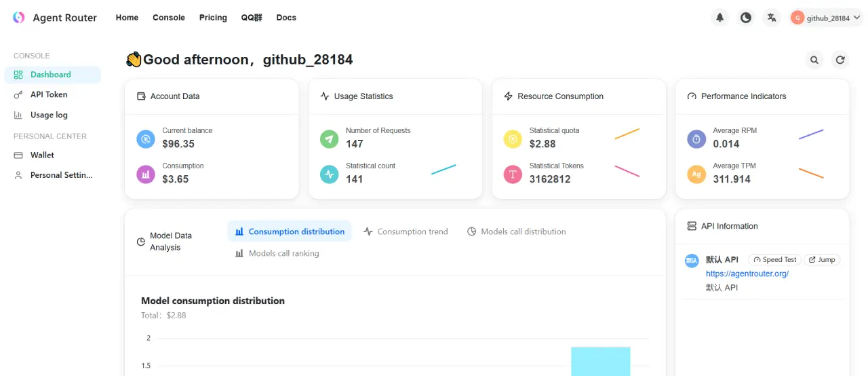Image resolution: width=868 pixels, height=376 pixels.
Task: Switch to Models call distribution tab
Action: (x=517, y=231)
